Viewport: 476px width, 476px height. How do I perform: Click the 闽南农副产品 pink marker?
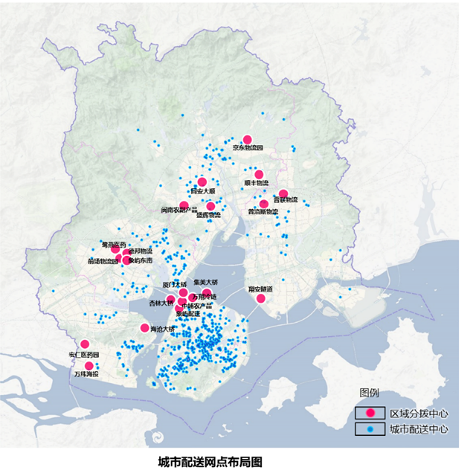[184, 205]
